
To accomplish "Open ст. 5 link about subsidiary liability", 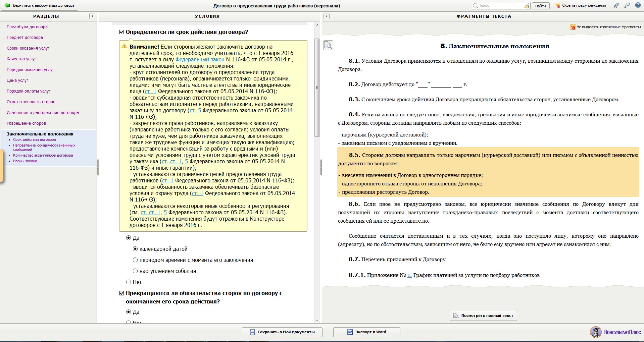I will (195, 110).
